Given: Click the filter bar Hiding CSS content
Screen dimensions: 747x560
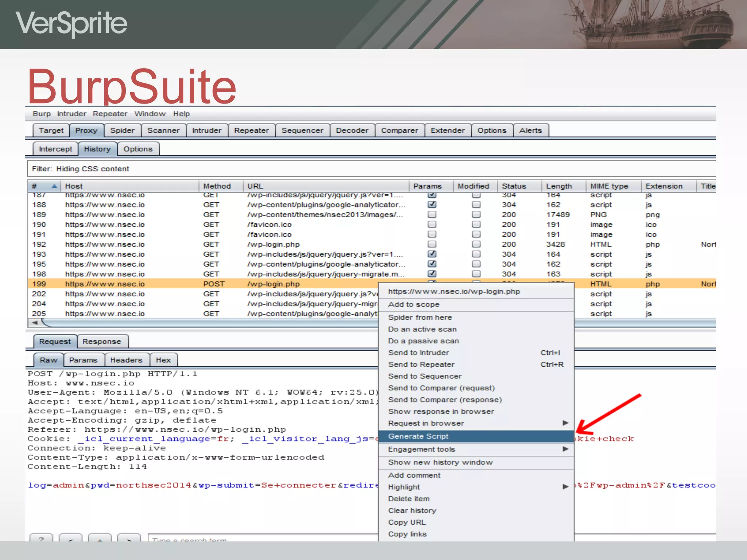Looking at the screenshot, I should 371,169.
